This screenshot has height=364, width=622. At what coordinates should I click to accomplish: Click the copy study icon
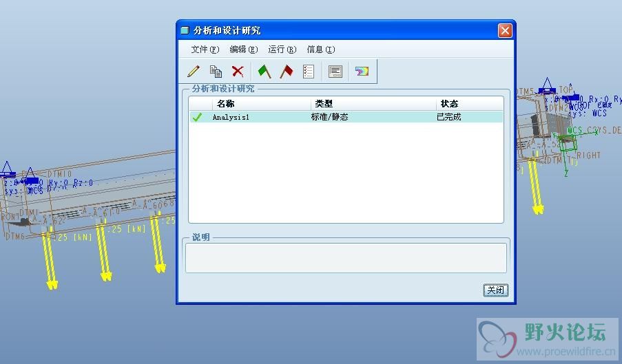[x=216, y=72]
